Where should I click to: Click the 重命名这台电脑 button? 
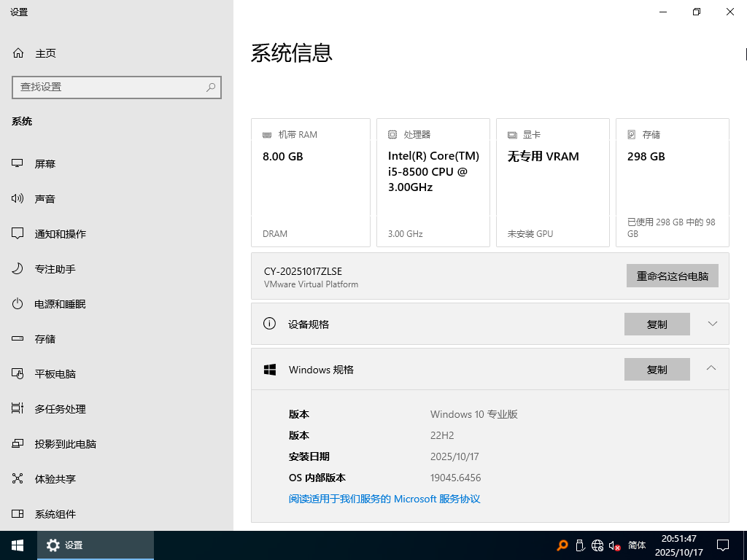coord(672,276)
